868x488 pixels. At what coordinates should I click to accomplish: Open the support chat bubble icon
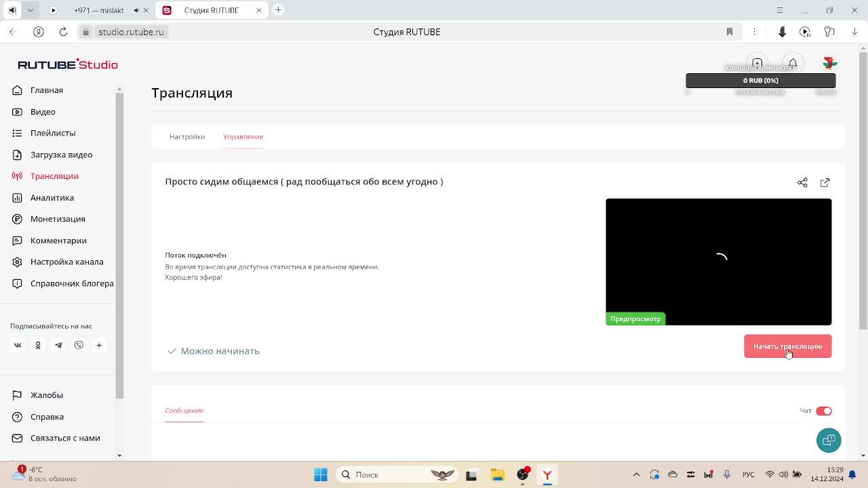click(x=829, y=441)
